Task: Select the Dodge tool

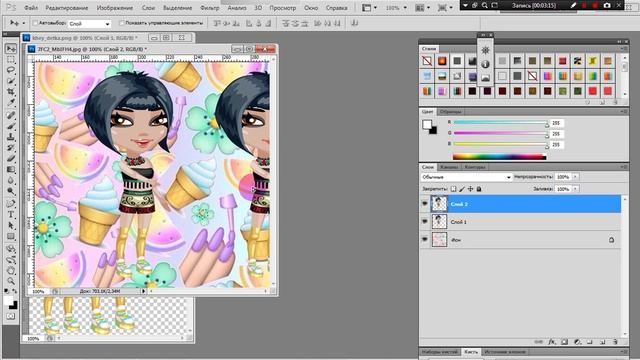Action: coord(11,191)
